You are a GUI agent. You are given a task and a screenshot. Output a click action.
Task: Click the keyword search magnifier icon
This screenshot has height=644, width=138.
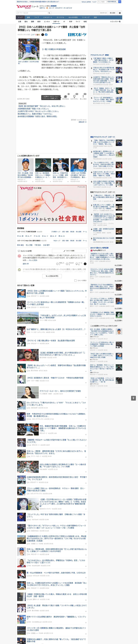coord(50,13)
